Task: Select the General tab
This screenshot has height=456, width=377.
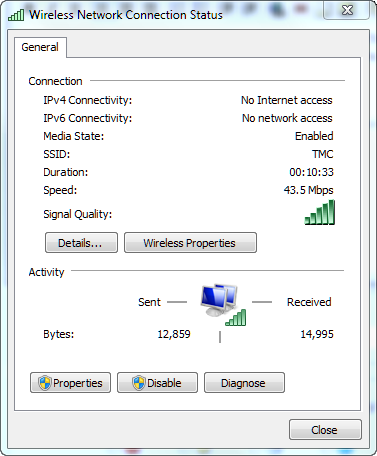Action: [40, 47]
